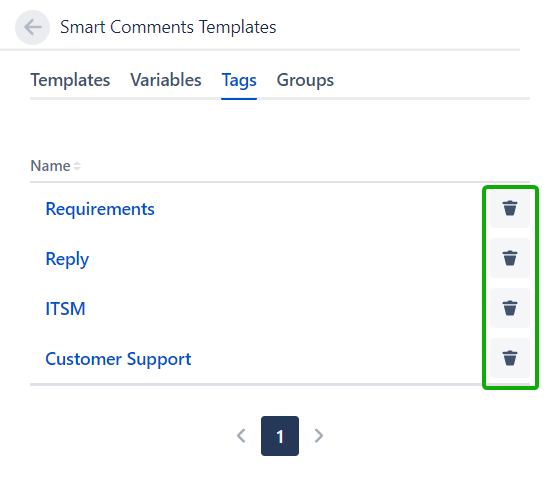Sort the list by Name column
Screen dimensions: 553x480
[56, 166]
